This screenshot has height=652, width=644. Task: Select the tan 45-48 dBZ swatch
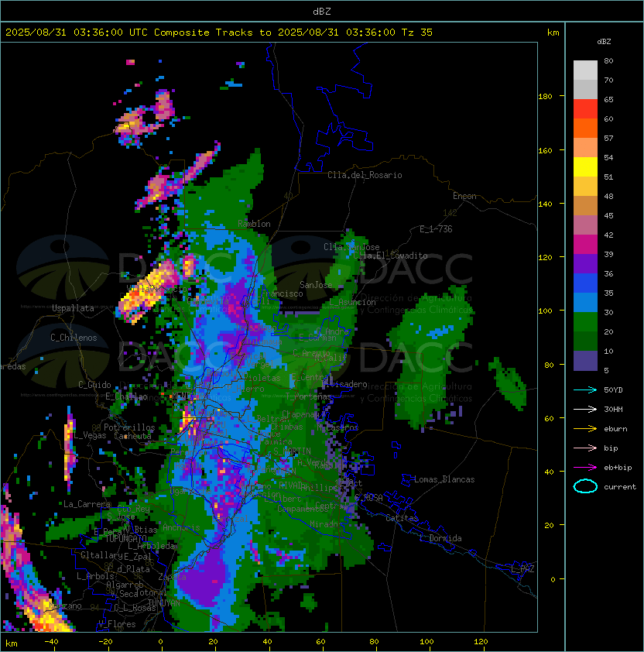[x=585, y=205]
